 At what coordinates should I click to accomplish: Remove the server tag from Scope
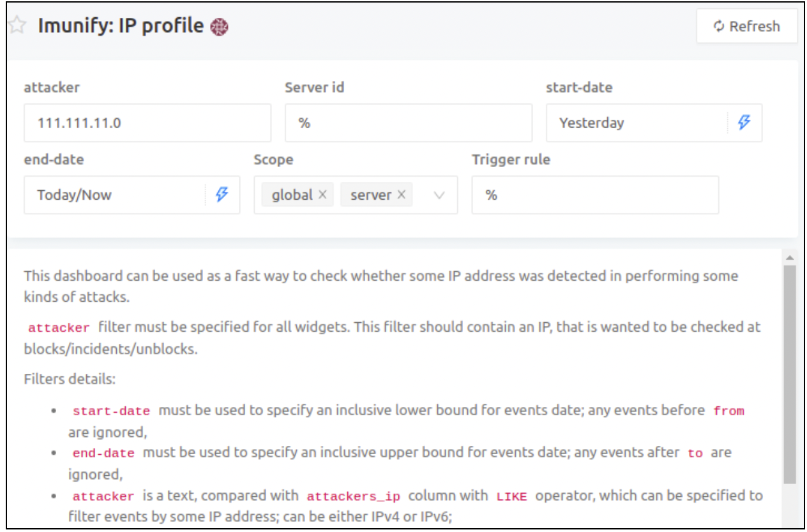[x=401, y=195]
